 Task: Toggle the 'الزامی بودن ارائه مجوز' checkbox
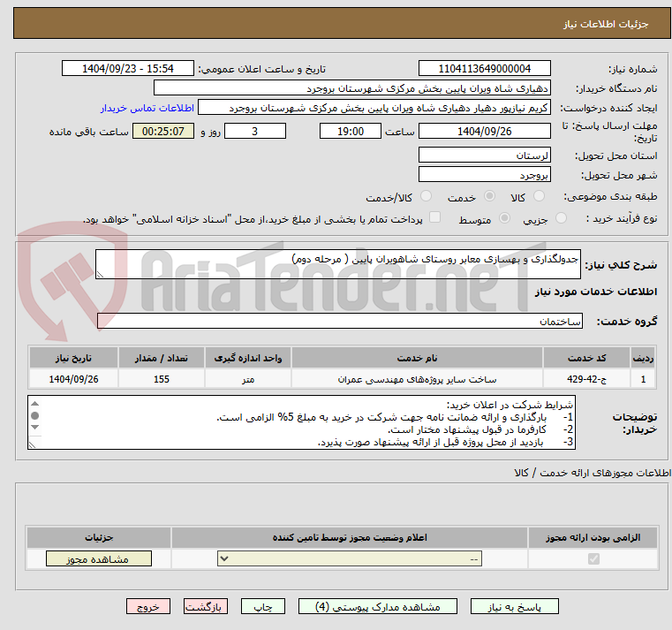click(593, 559)
